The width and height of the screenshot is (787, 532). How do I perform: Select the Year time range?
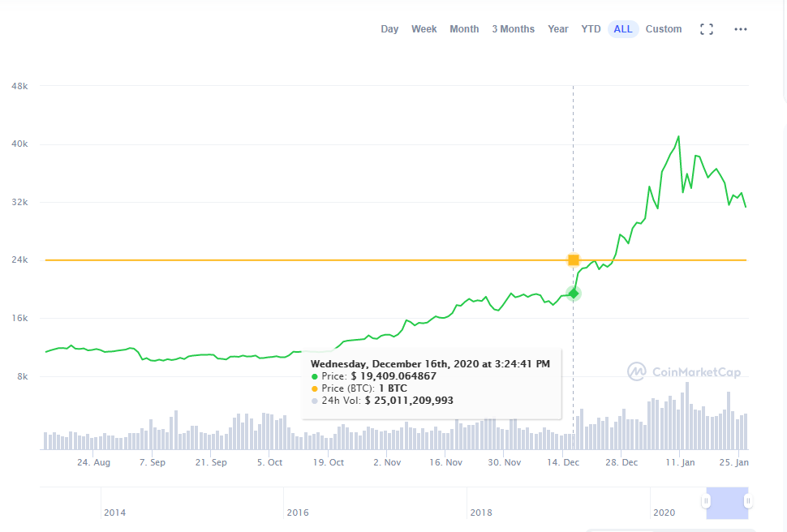tap(558, 28)
